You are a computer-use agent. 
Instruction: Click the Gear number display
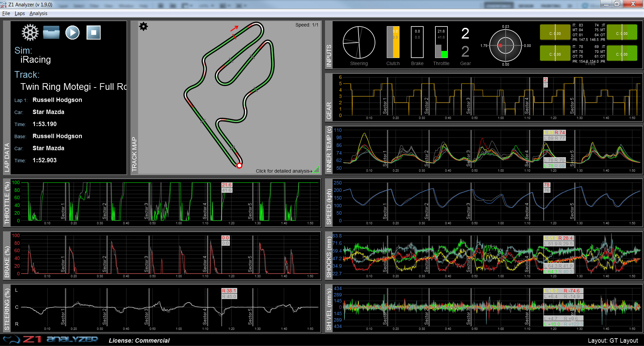tap(465, 34)
